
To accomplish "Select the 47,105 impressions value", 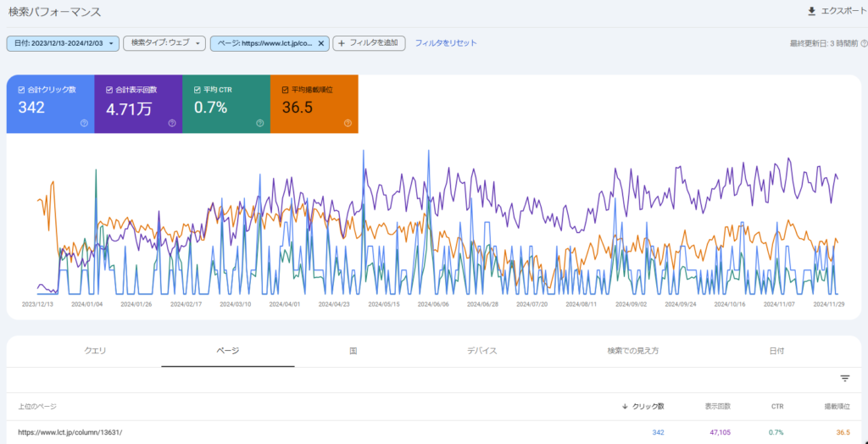I will click(x=721, y=432).
